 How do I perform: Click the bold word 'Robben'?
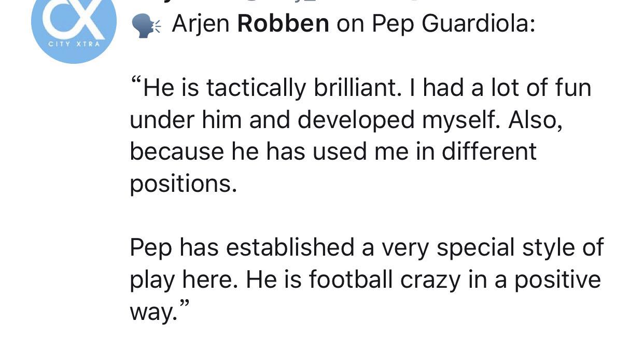coord(283,24)
